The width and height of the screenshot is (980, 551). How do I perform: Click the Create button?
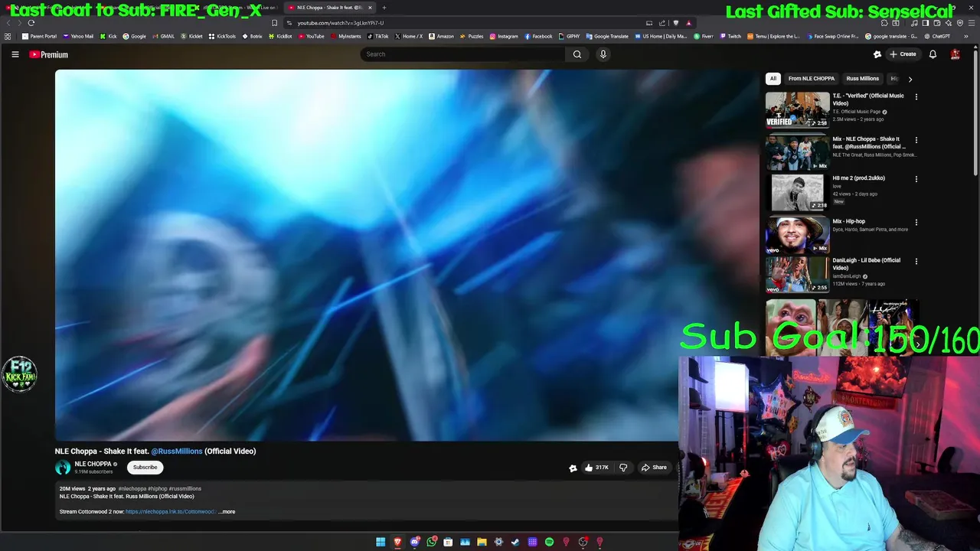coord(903,54)
